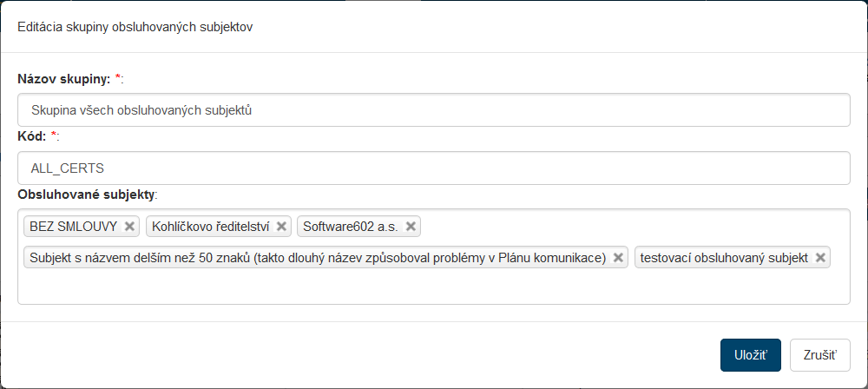Click the Editácia skupiny dialog title

click(x=135, y=27)
